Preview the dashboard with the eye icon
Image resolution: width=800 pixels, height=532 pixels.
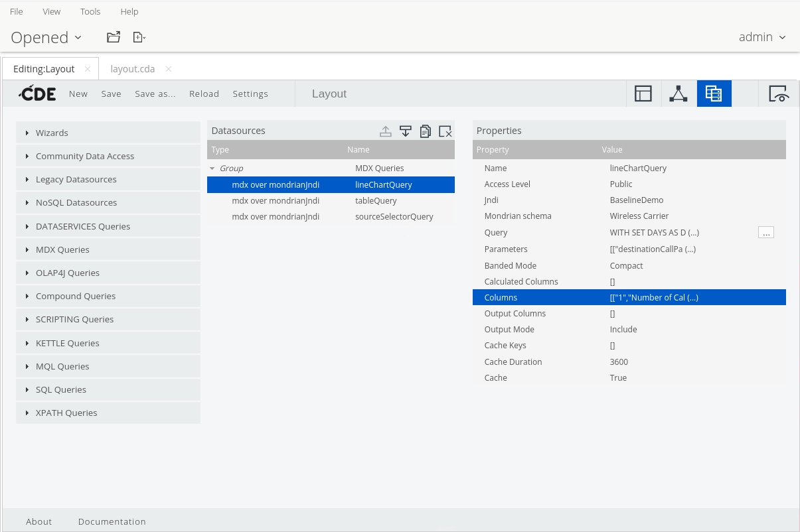(x=779, y=94)
